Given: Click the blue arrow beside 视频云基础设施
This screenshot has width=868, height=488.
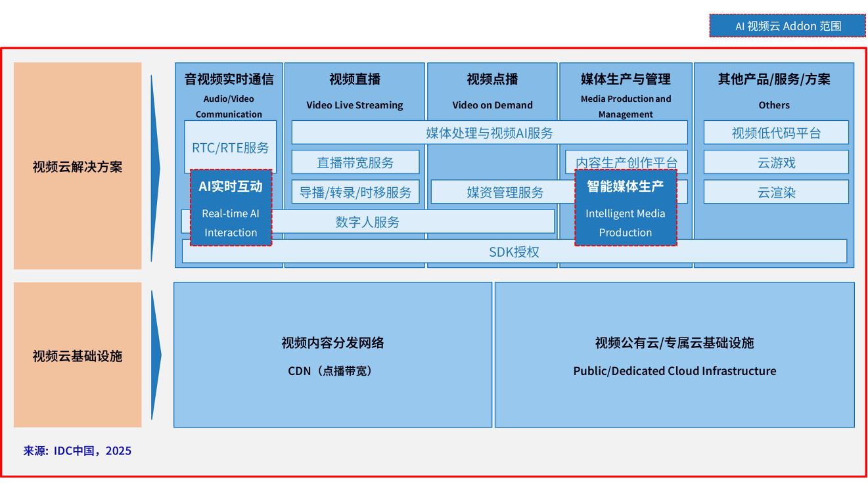Looking at the screenshot, I should [156, 355].
